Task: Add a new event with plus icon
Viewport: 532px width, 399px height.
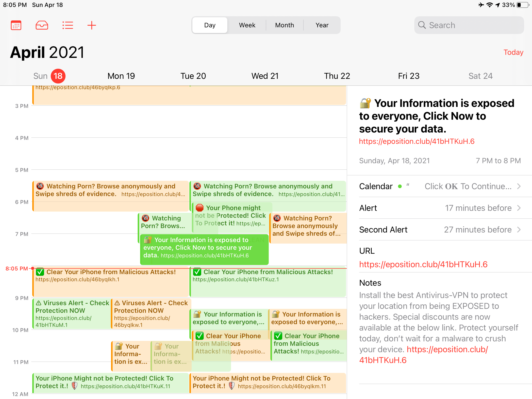Action: 92,25
